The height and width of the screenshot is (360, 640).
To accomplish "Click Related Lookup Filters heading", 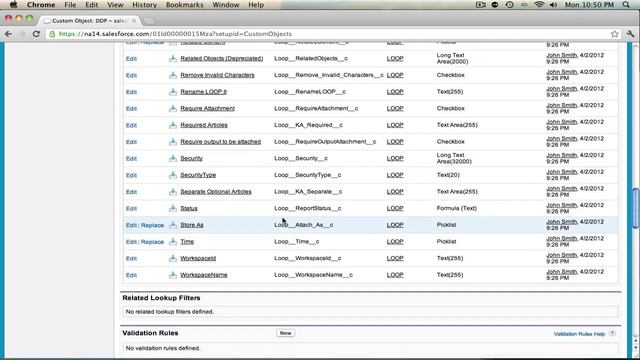I will tap(161, 298).
